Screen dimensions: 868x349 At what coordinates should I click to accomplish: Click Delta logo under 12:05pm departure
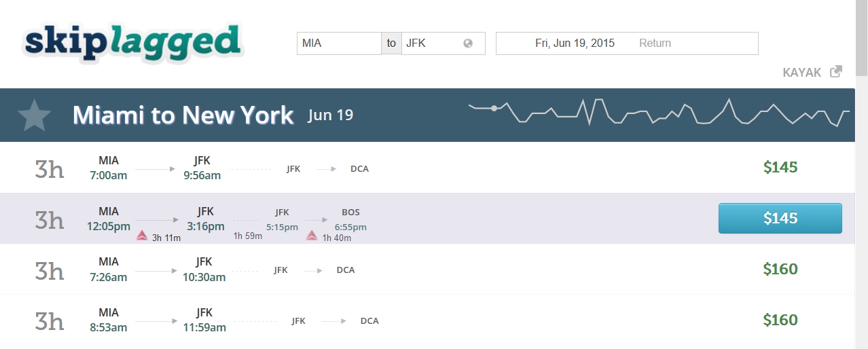(143, 236)
